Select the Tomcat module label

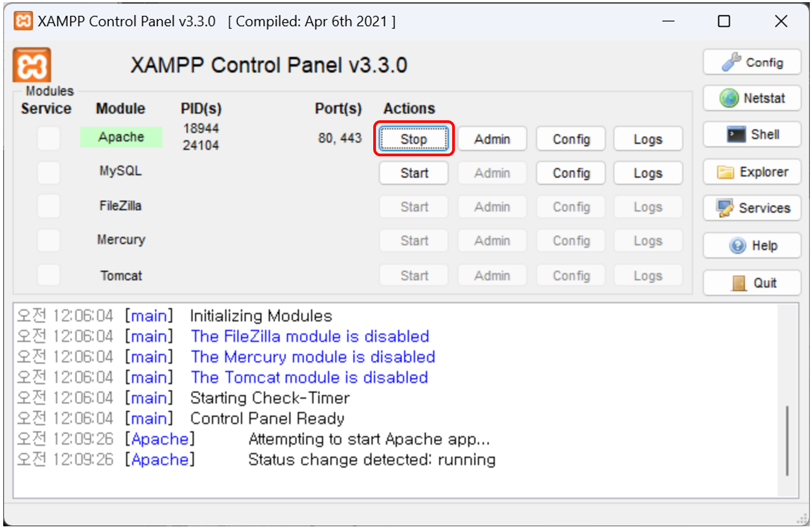[121, 276]
